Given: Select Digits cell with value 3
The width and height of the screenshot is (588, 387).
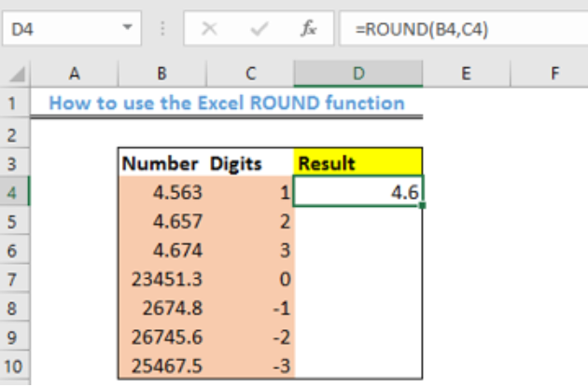Looking at the screenshot, I should 250,250.
